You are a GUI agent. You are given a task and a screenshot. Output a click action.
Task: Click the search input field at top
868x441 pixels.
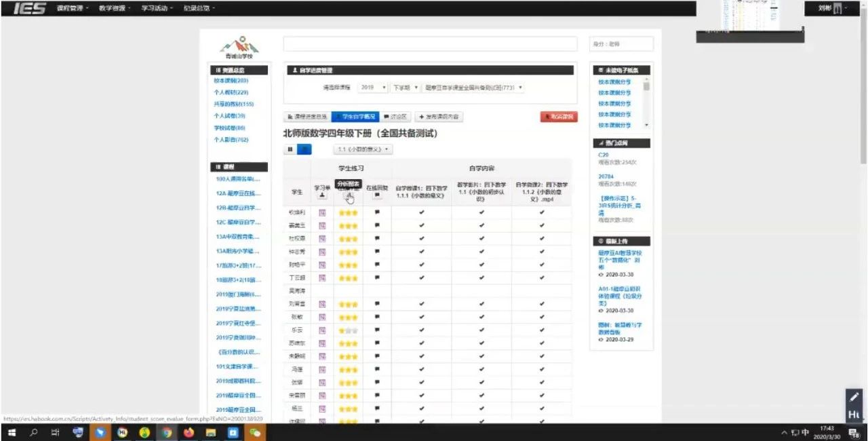click(x=430, y=44)
